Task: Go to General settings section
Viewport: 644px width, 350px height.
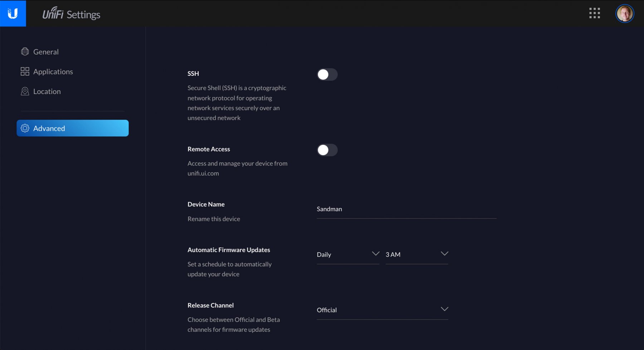Action: (x=46, y=52)
